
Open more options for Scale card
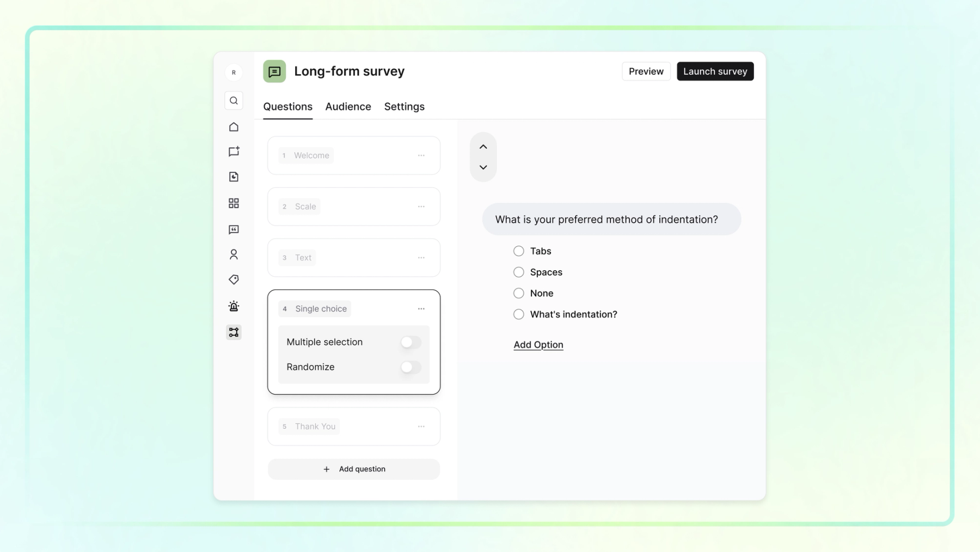click(421, 207)
